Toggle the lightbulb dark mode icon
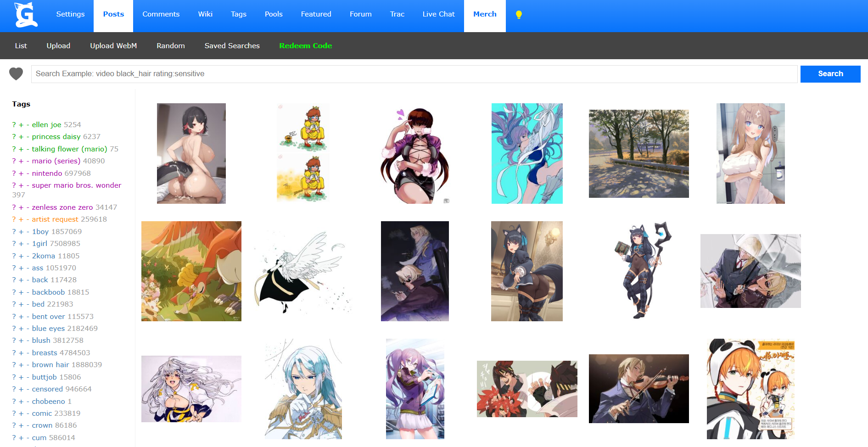The width and height of the screenshot is (868, 447). point(519,15)
